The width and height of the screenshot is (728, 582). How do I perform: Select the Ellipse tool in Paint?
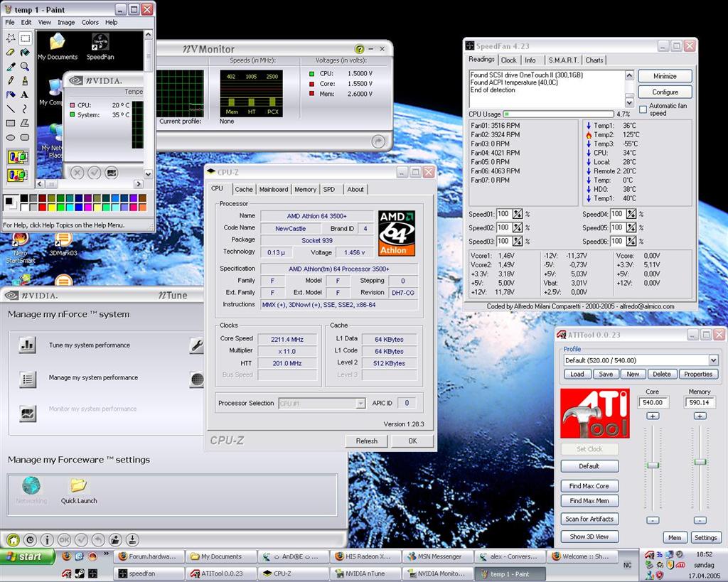click(11, 137)
